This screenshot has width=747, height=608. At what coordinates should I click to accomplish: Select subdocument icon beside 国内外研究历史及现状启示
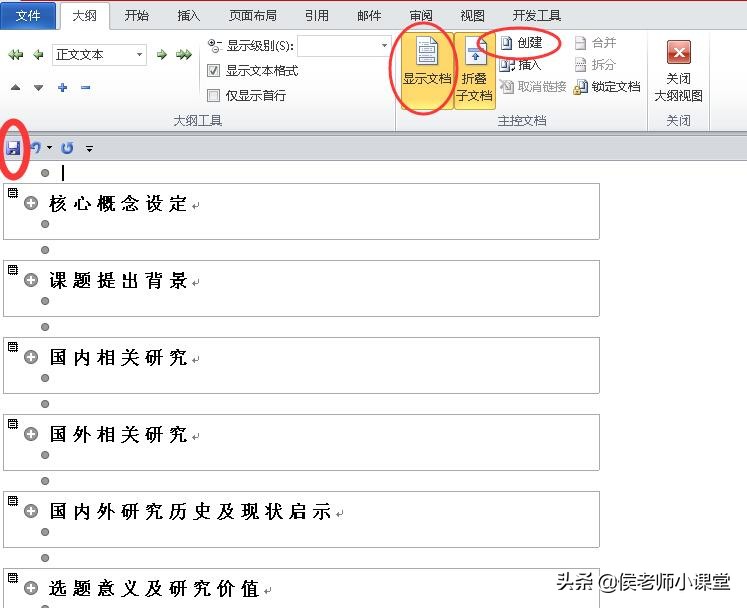pyautogui.click(x=13, y=500)
